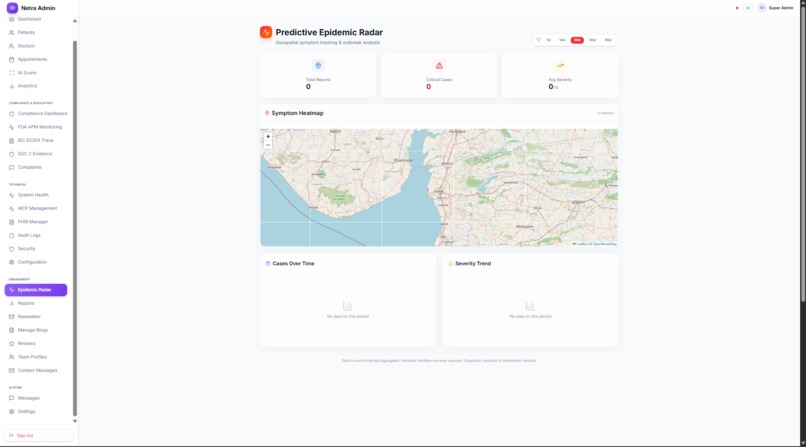Screen dimensions: 806x447
Task: Open FHIR Manager via its file icon
Action: pyautogui.click(x=11, y=222)
